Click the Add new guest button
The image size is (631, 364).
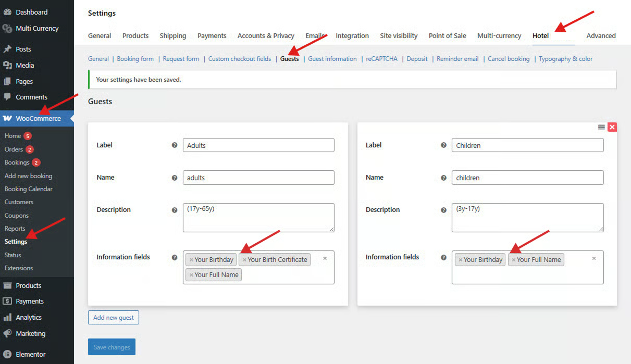click(114, 317)
